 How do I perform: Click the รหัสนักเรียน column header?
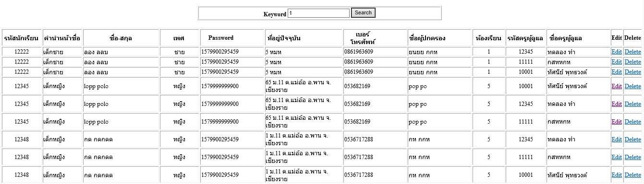tap(22, 38)
